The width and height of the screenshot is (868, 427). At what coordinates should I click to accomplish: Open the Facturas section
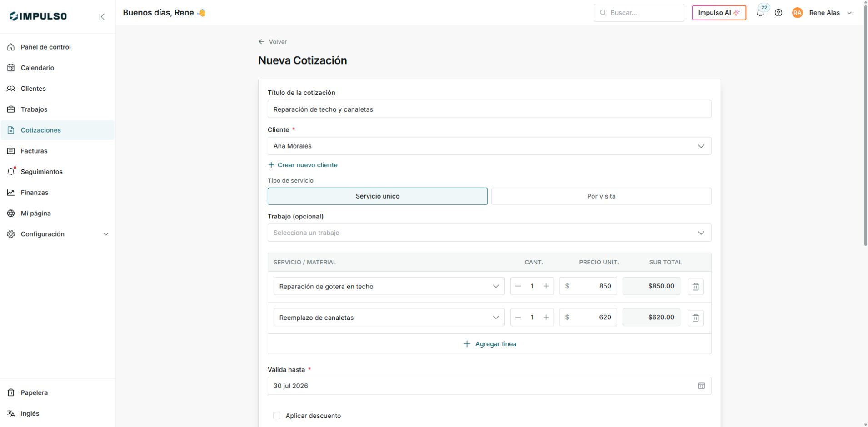[x=58, y=151]
